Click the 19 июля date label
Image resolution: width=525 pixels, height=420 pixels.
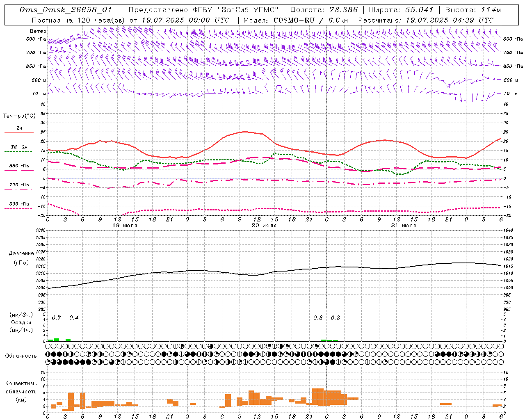pos(125,226)
